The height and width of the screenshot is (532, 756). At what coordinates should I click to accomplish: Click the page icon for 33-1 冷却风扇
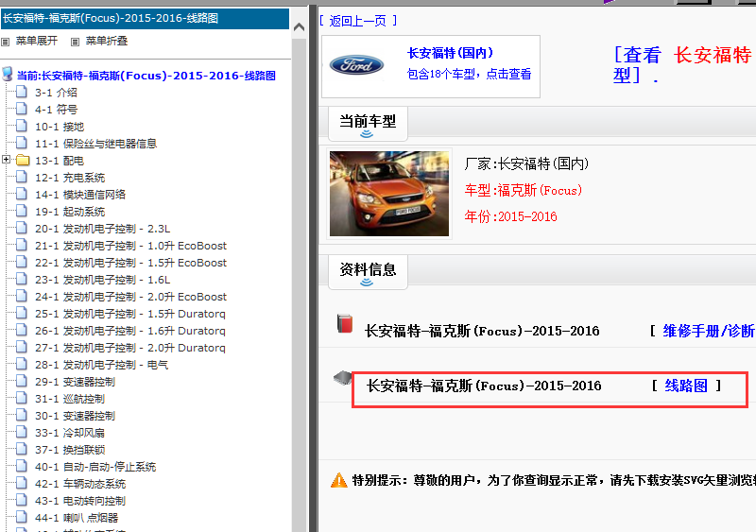21,432
